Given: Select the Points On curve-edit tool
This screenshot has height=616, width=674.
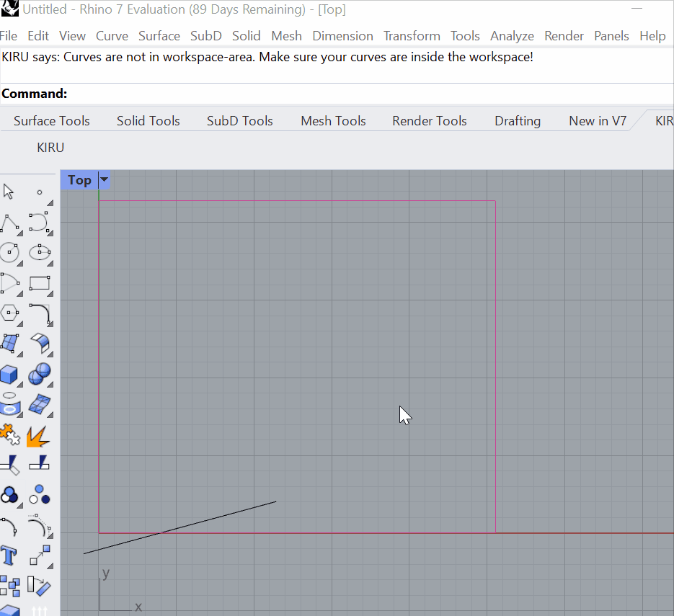Looking at the screenshot, I should click(x=9, y=527).
